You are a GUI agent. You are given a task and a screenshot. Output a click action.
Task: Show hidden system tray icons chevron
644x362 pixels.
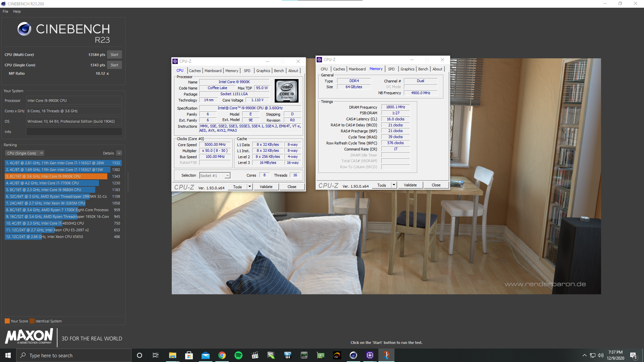click(585, 355)
